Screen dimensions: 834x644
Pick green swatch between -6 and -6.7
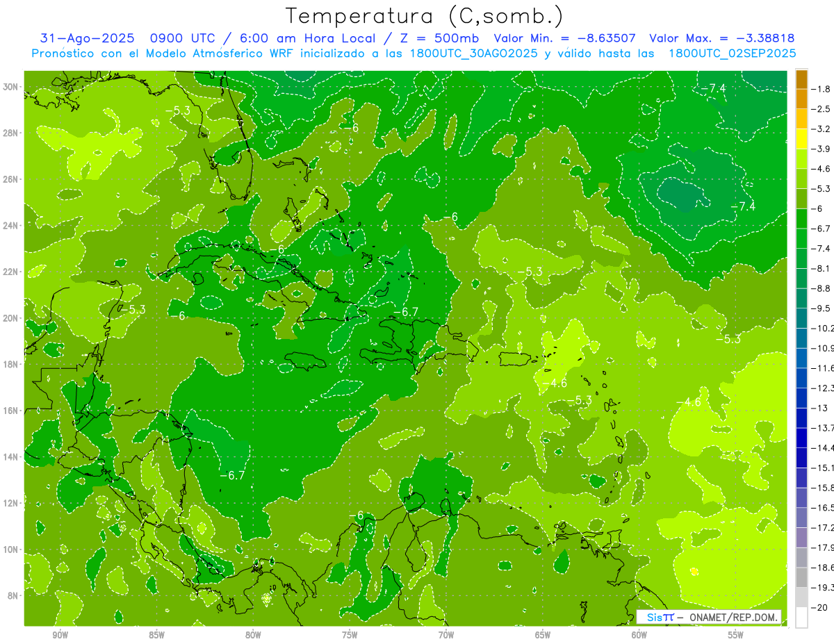pos(801,218)
